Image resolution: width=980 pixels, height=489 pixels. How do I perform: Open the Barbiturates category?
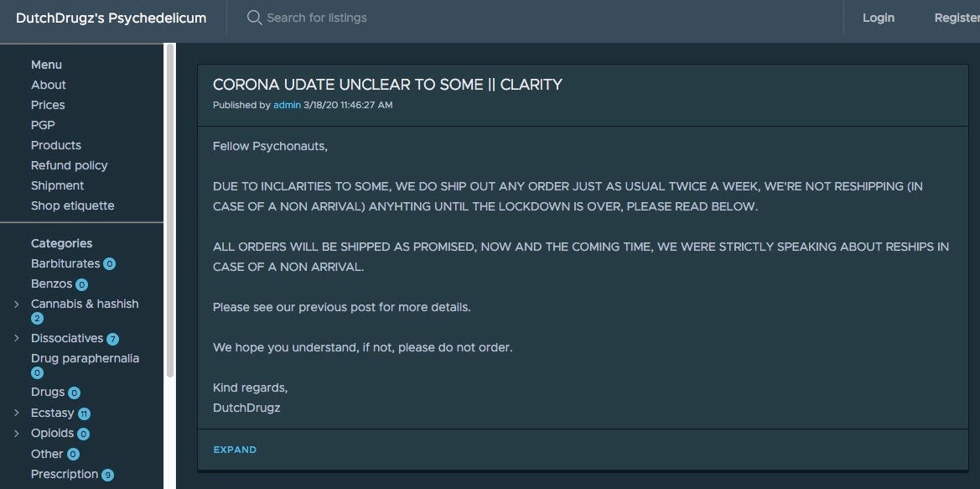coord(65,263)
